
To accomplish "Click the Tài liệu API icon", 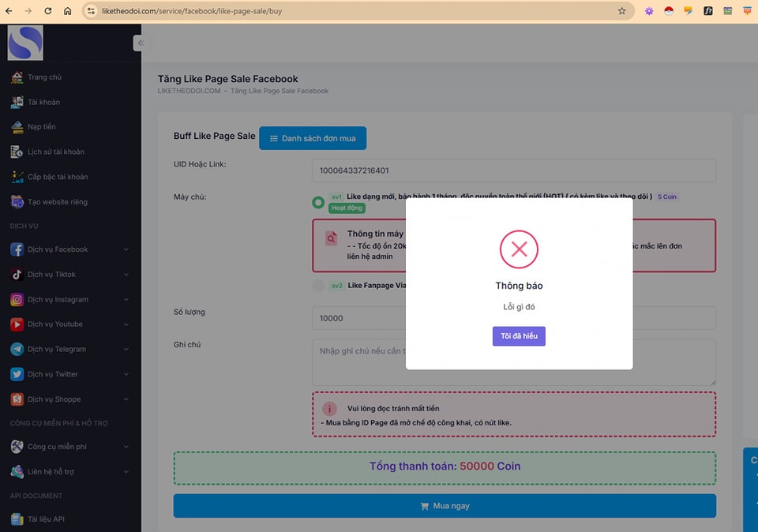I will point(17,519).
